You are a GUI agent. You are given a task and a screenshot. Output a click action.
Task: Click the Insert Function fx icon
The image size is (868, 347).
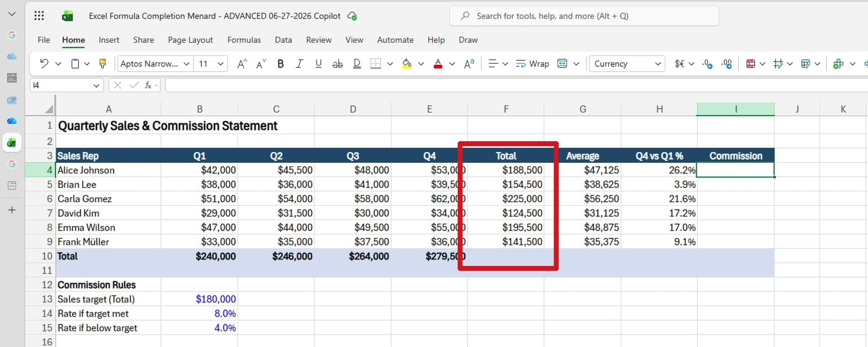click(x=148, y=85)
